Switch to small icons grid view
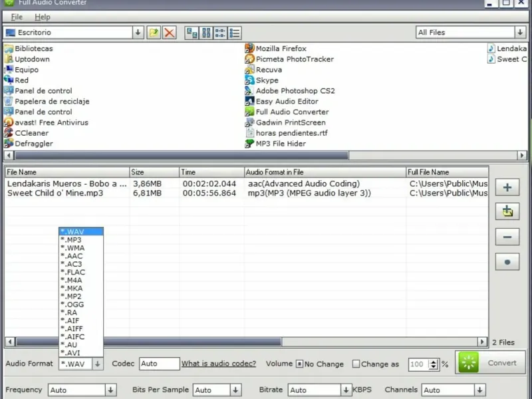Screen dimensions: 532x399 206,33
